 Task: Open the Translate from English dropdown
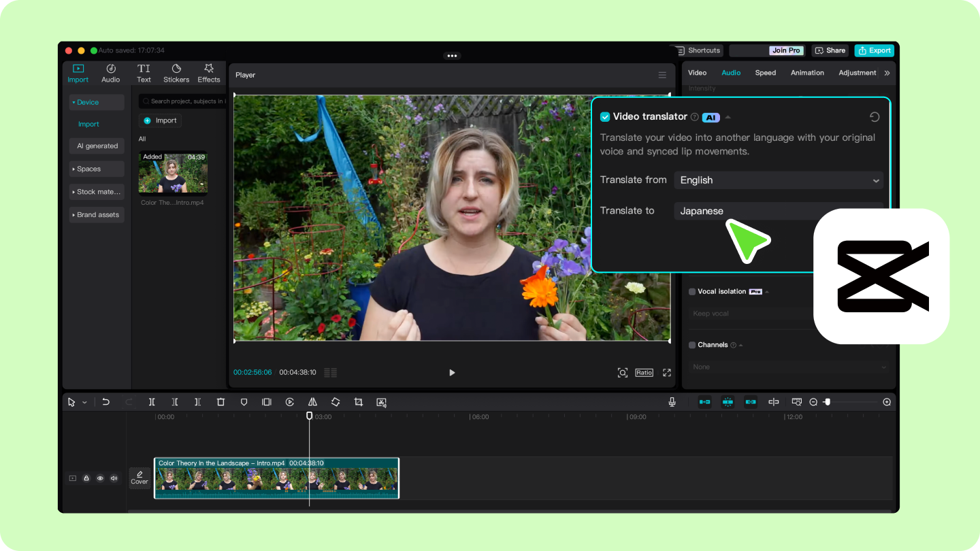778,180
